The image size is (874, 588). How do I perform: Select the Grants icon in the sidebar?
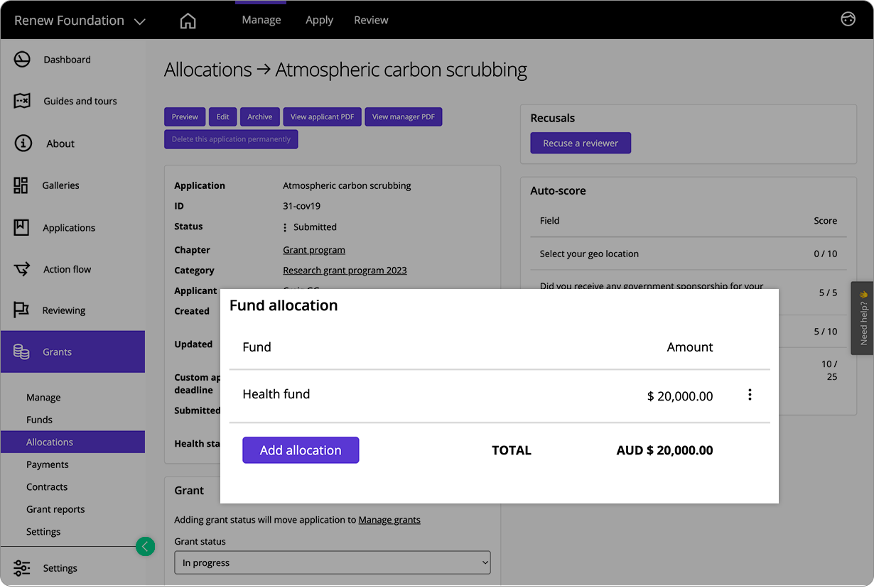21,352
